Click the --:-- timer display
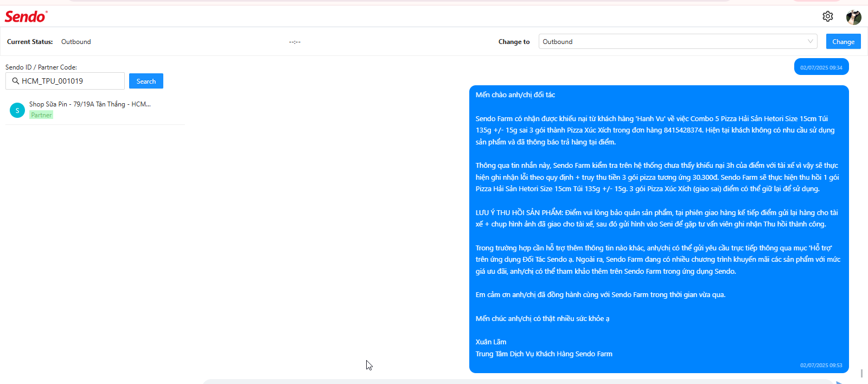 coord(295,42)
